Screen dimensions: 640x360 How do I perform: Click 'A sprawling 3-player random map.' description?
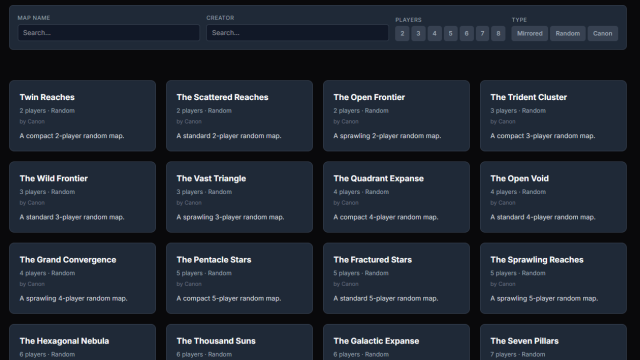pyautogui.click(x=230, y=217)
